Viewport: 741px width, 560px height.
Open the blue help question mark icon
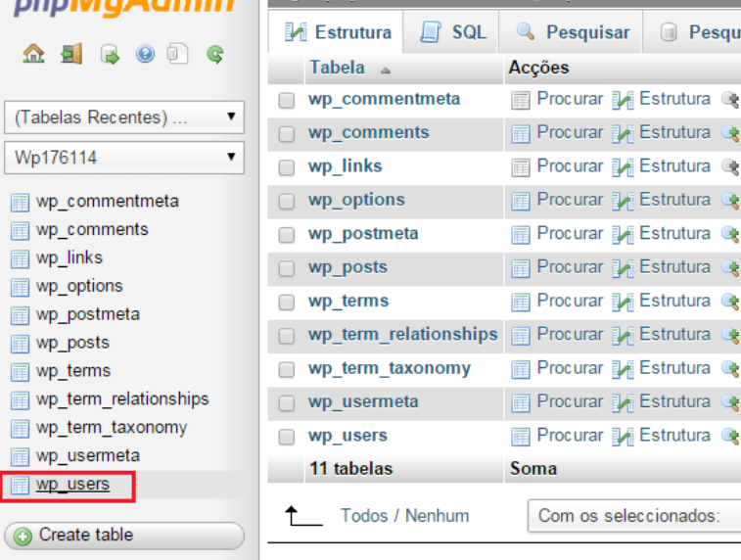[145, 55]
